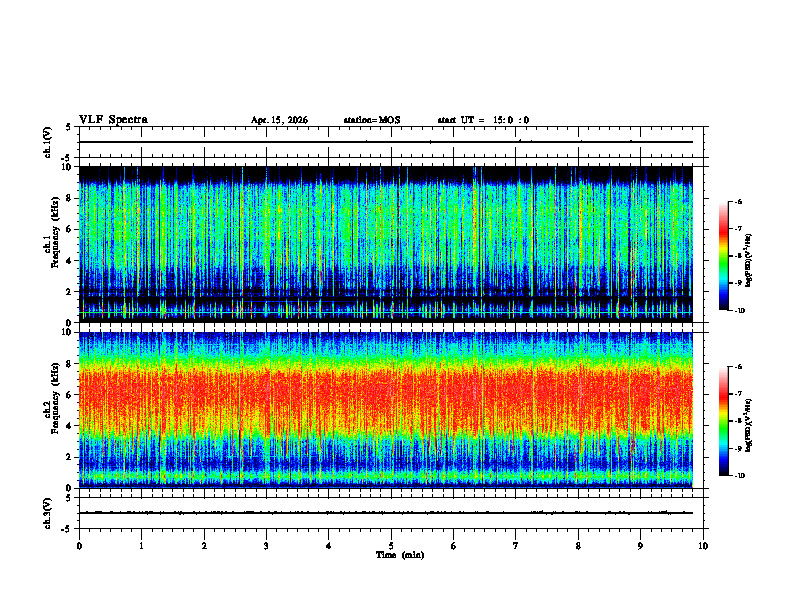The image size is (792, 612).
Task: Click the "-10" label on ch.1 color scale
Action: coord(739,311)
